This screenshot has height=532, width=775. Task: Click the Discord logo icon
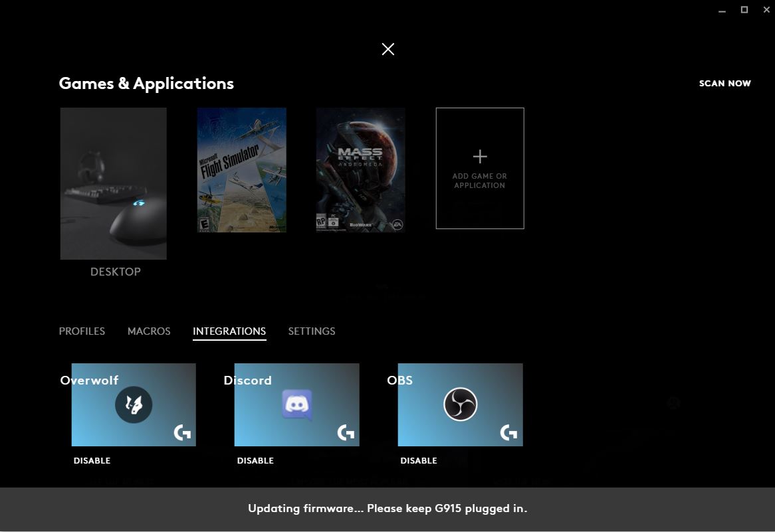(296, 405)
